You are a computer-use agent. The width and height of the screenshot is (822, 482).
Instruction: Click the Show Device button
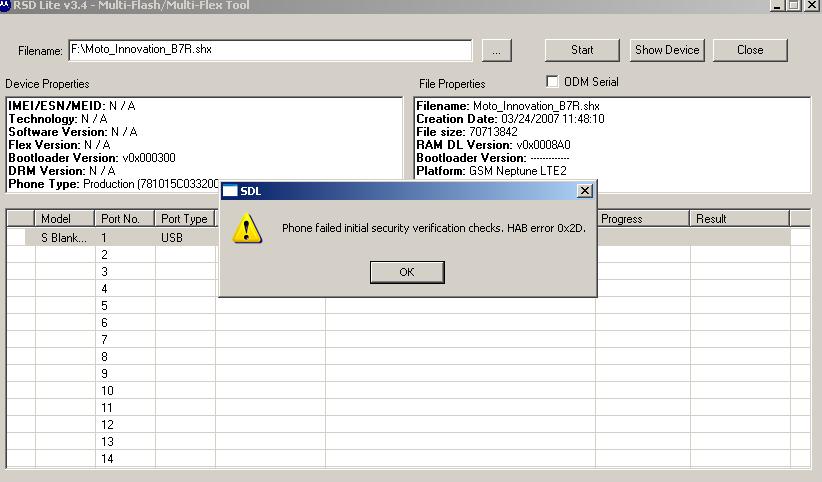667,50
